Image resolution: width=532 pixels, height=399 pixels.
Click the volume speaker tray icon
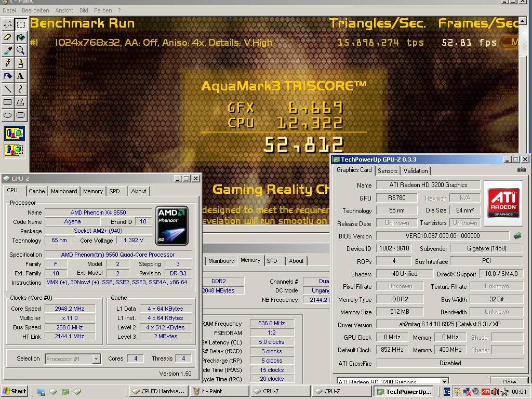(x=495, y=392)
